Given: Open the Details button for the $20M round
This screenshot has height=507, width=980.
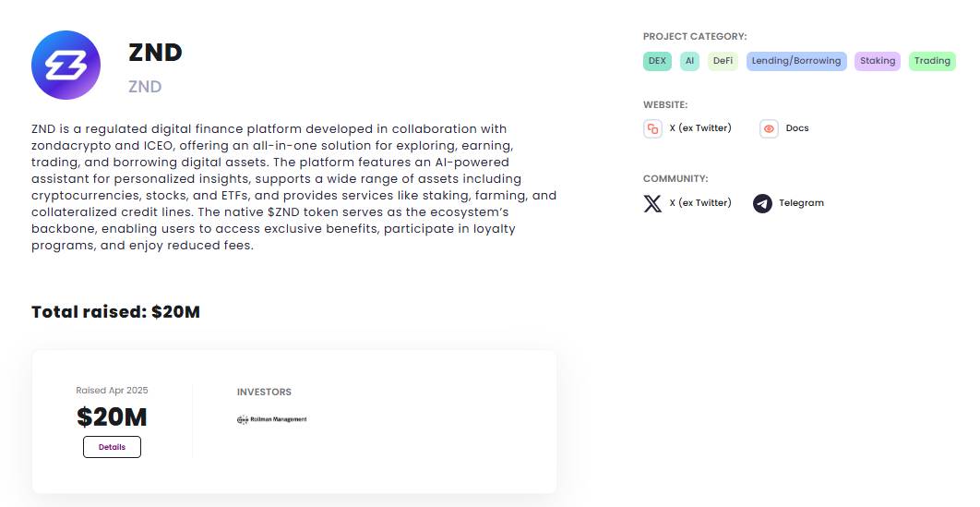Looking at the screenshot, I should click(x=112, y=447).
